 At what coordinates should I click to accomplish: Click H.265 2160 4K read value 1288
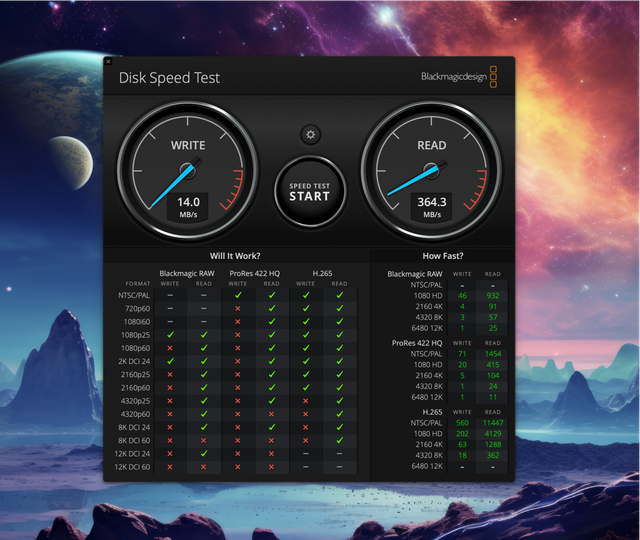click(493, 444)
